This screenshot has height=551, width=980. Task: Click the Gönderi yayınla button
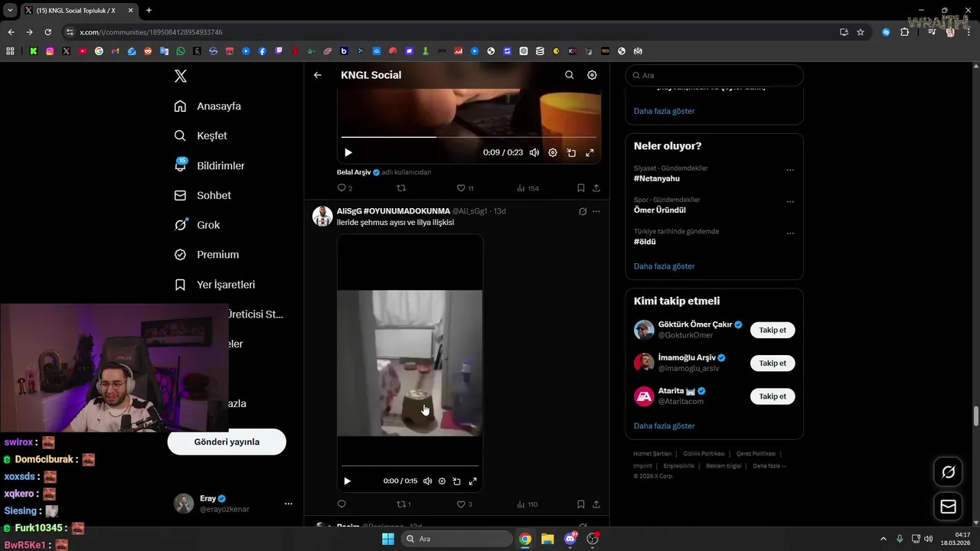[x=227, y=442]
